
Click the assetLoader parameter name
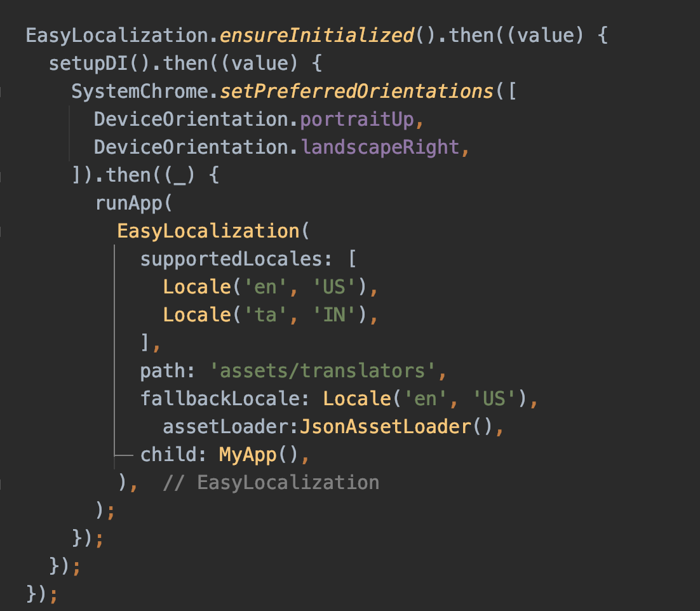226,427
